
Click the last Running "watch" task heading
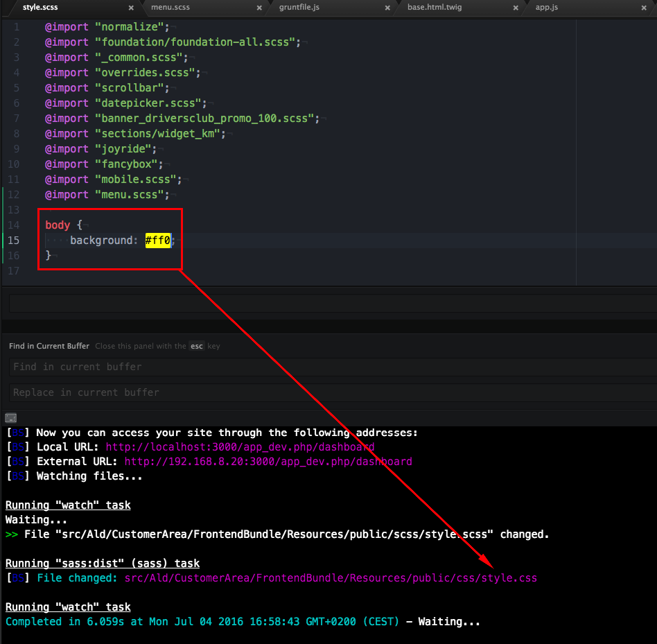[x=68, y=607]
